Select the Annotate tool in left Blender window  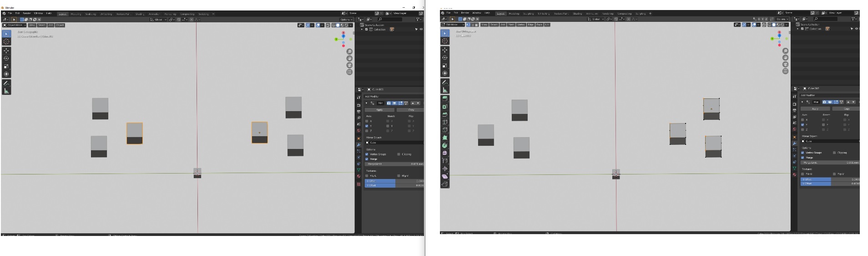pos(6,83)
